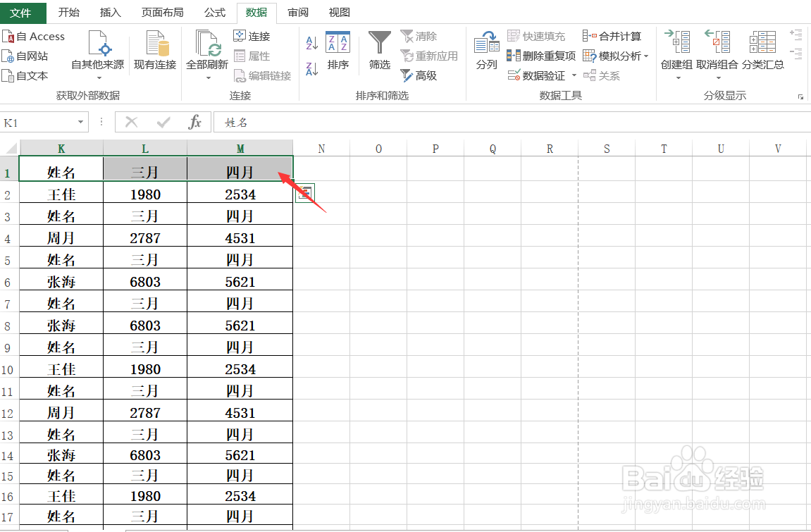This screenshot has width=811, height=532.
Task: Click cell L16 containing 1980
Action: pyautogui.click(x=145, y=496)
